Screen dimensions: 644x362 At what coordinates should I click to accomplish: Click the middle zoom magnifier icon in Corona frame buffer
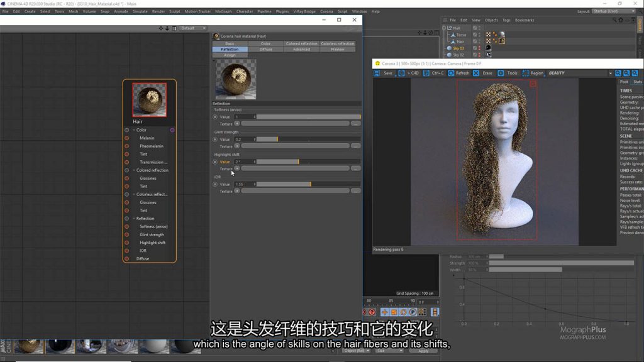coord(626,73)
